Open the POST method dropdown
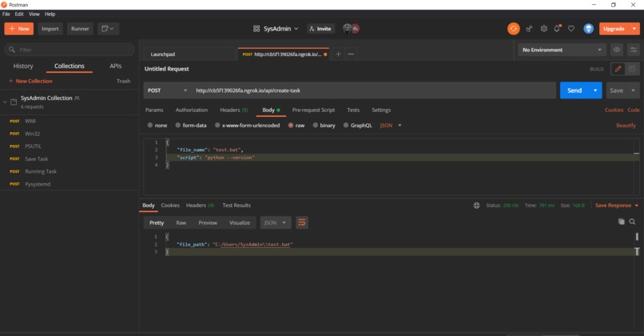644x336 pixels. click(167, 90)
